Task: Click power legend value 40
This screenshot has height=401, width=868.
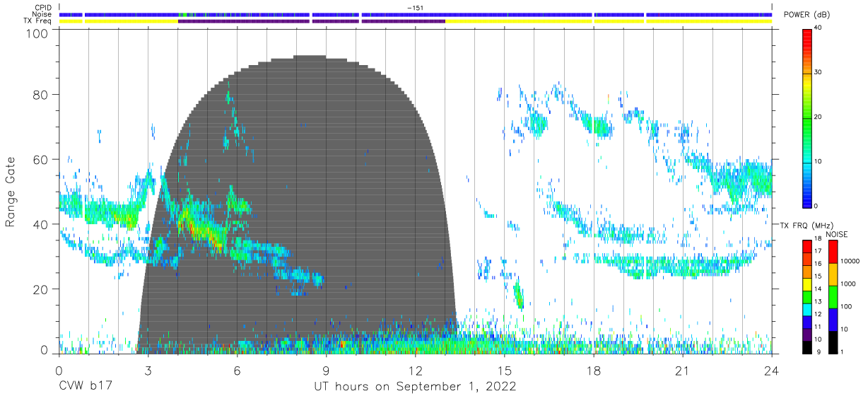Action: (x=820, y=28)
